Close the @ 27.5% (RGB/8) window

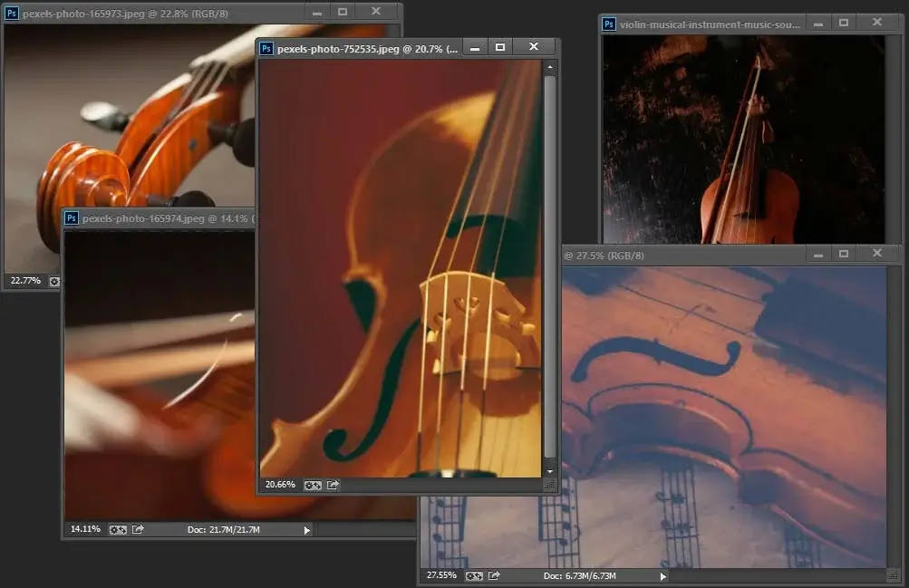877,253
